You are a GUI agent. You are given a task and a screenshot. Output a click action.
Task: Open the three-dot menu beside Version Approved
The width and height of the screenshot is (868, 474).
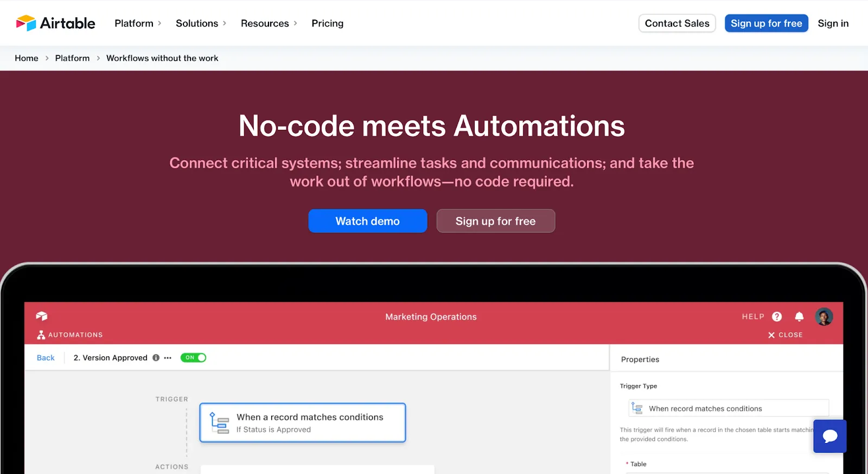[x=168, y=358]
